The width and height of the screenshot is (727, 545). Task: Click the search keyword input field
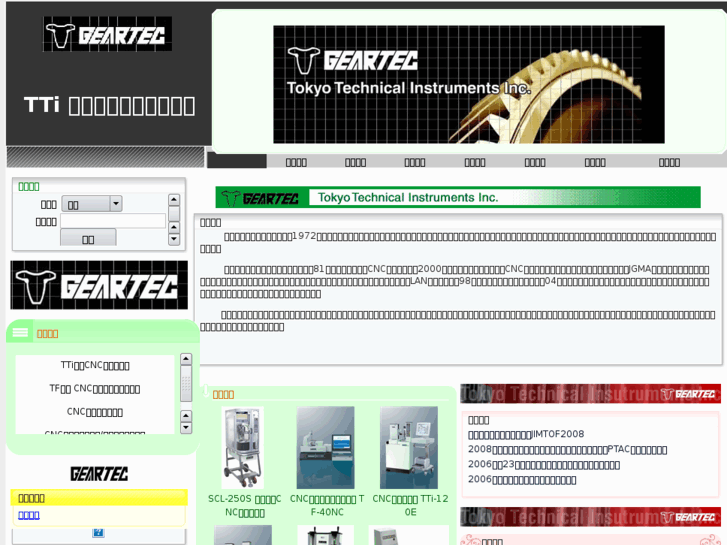pos(113,221)
